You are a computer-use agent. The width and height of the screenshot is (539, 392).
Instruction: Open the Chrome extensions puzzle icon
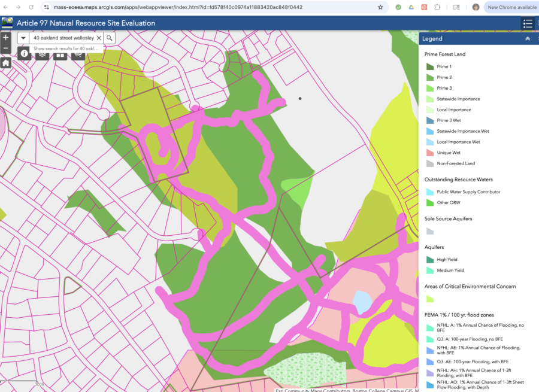[438, 7]
